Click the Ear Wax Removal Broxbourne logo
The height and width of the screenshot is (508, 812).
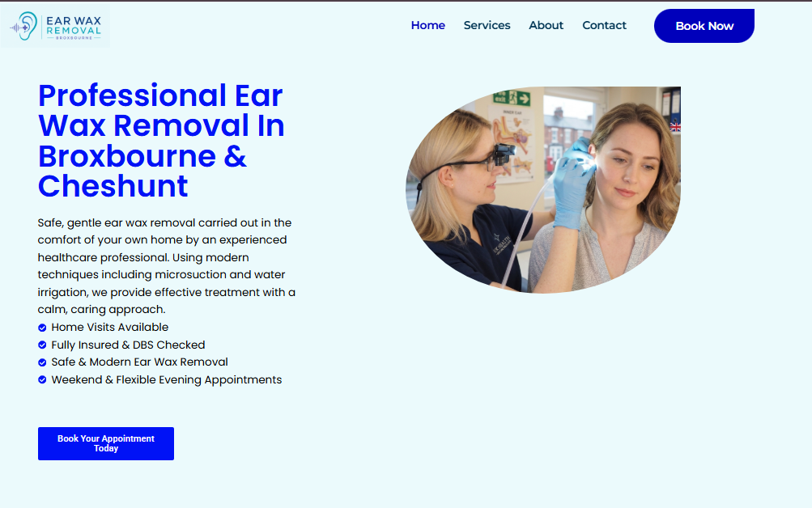click(55, 26)
